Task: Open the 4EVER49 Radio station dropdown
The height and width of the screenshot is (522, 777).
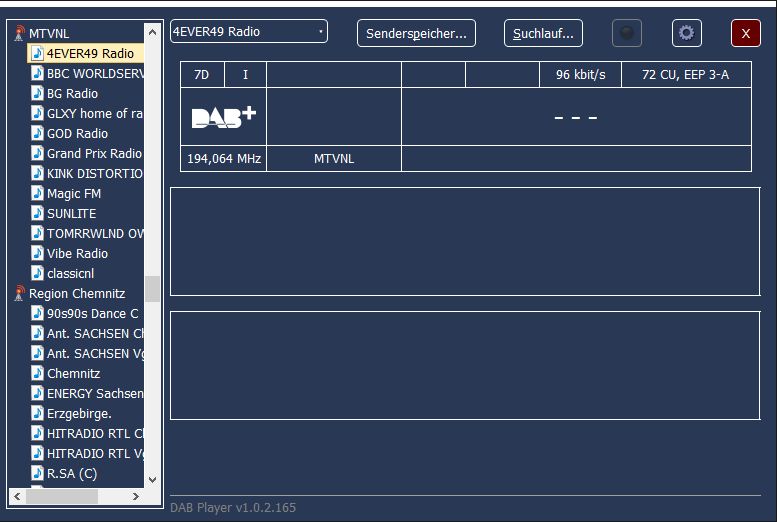Action: (x=248, y=32)
